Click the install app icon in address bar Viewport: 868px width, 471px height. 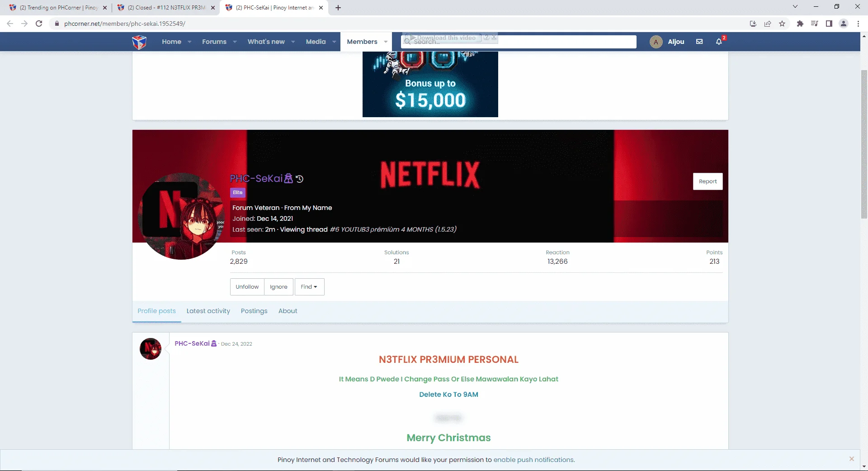tap(753, 24)
